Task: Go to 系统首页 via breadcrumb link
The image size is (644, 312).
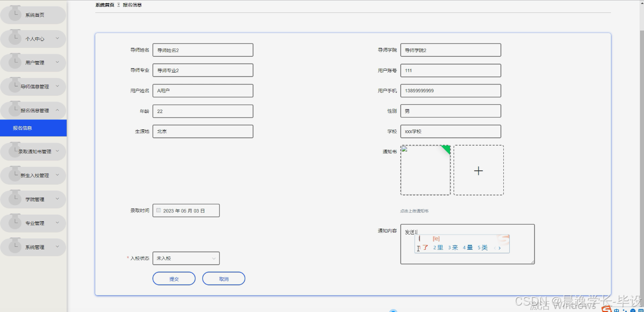Action: (105, 4)
